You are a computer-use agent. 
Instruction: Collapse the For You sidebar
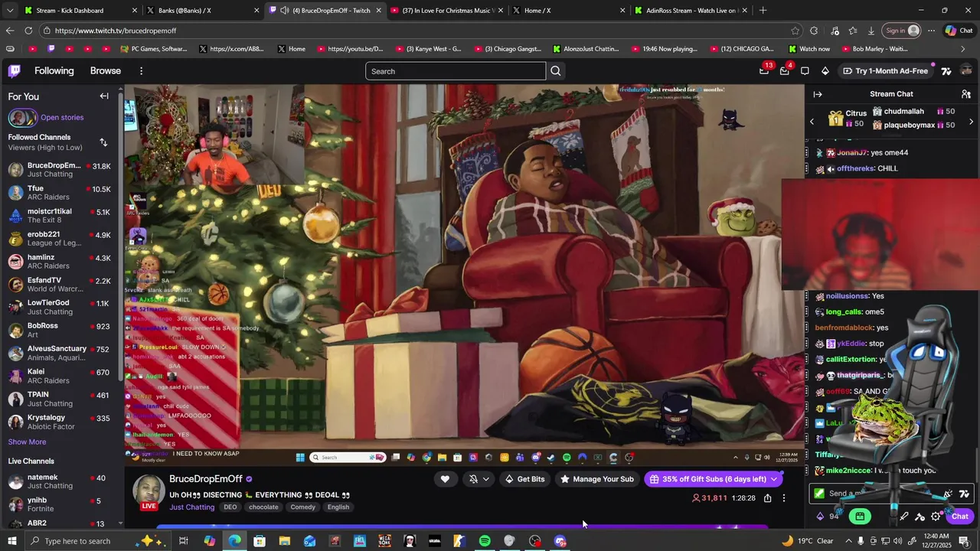click(x=104, y=96)
